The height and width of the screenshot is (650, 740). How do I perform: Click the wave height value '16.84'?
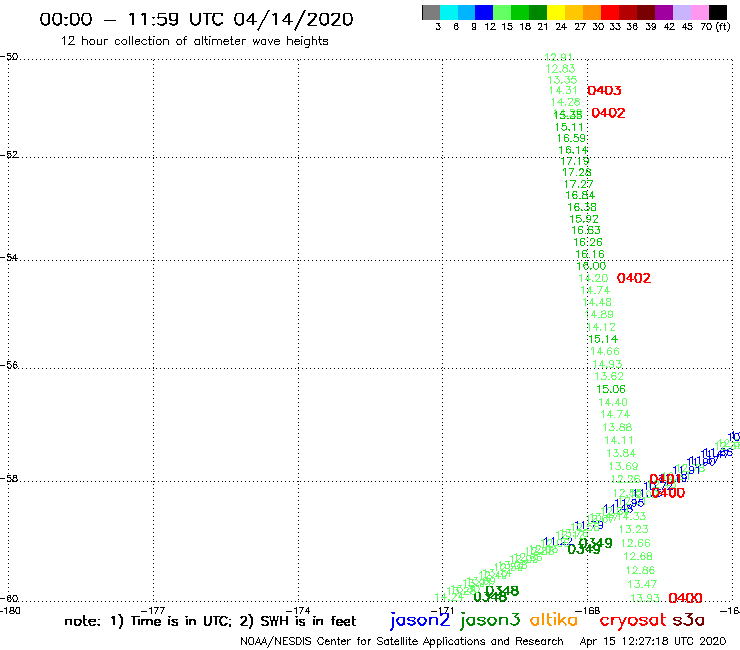pos(580,195)
